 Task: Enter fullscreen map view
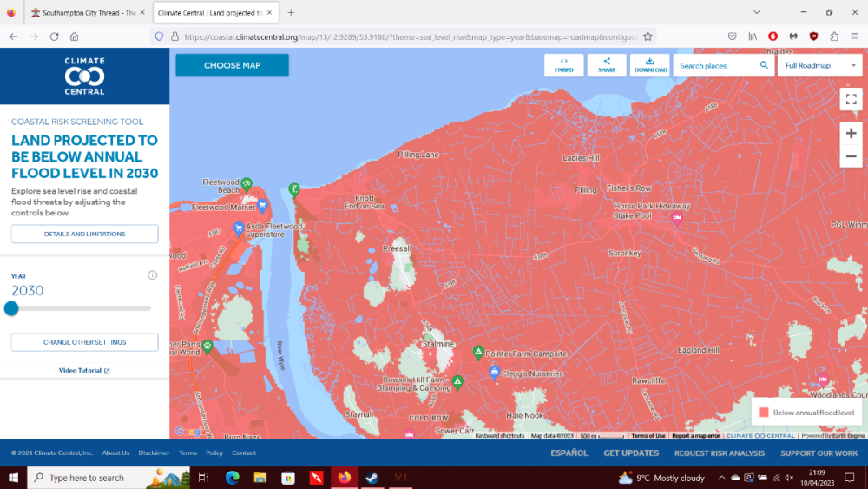[851, 99]
